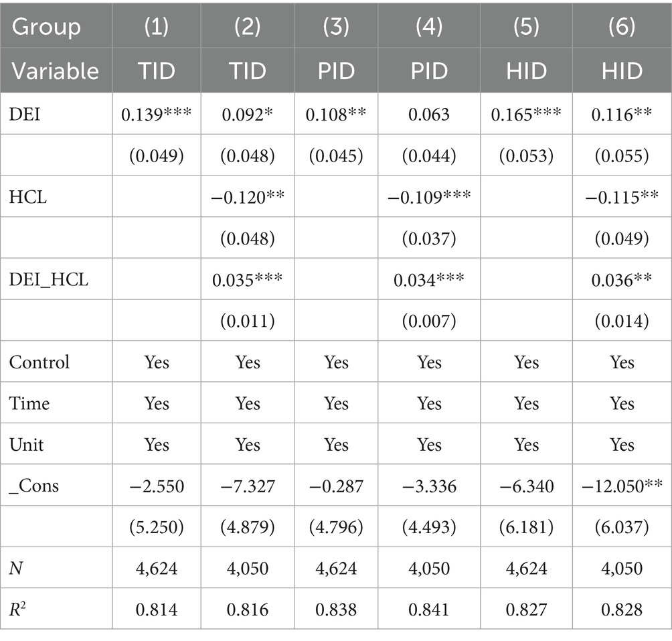Select the DEI row label
This screenshot has height=641, width=672.
pyautogui.click(x=24, y=114)
